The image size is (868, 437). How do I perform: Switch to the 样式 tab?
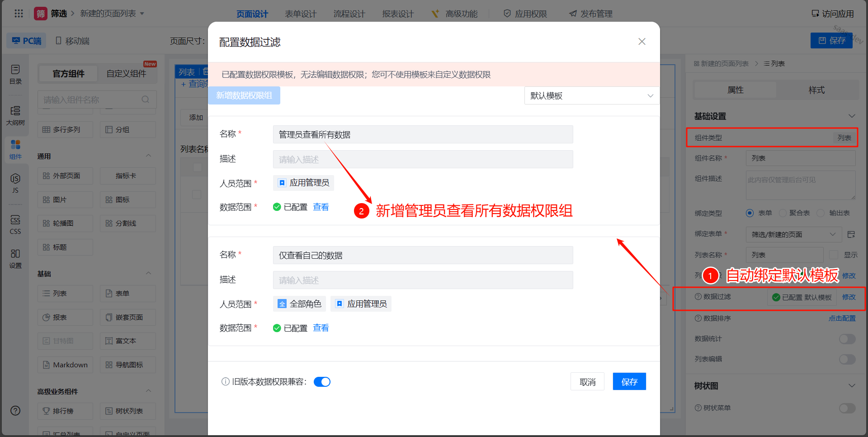tap(816, 90)
